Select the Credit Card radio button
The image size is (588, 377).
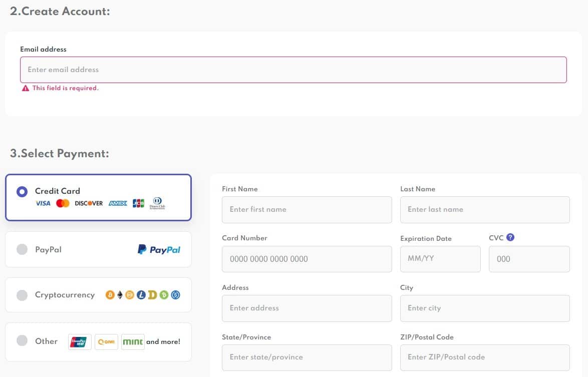click(x=22, y=192)
